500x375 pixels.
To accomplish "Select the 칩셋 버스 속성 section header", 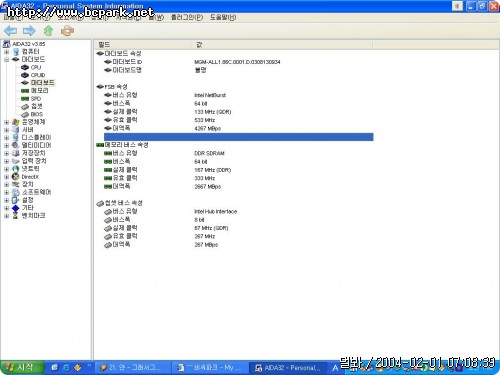I will (x=124, y=203).
